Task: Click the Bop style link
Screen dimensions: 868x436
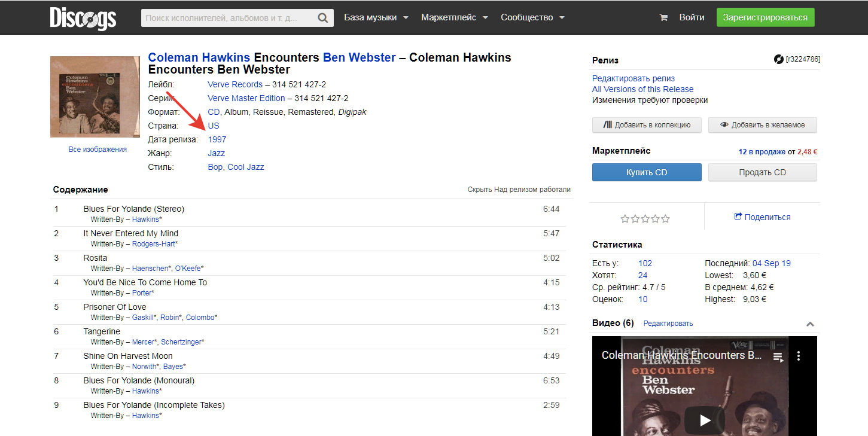Action: (215, 167)
